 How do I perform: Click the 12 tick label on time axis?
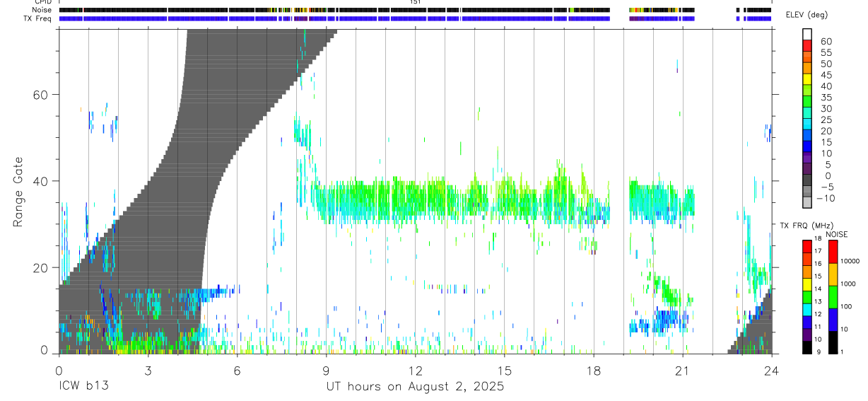click(x=416, y=371)
